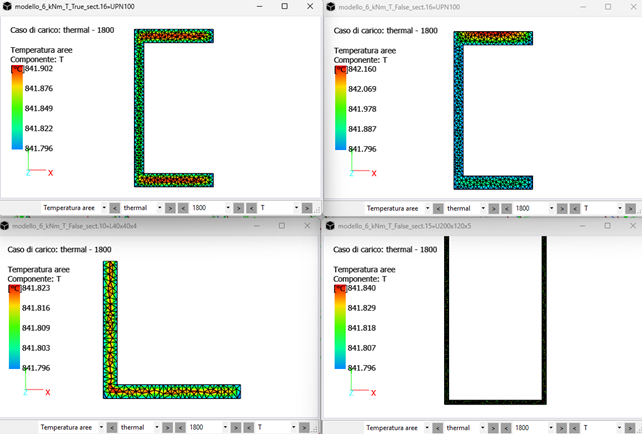Click the UPN100 mesh top flange in top-left view

pos(173,37)
